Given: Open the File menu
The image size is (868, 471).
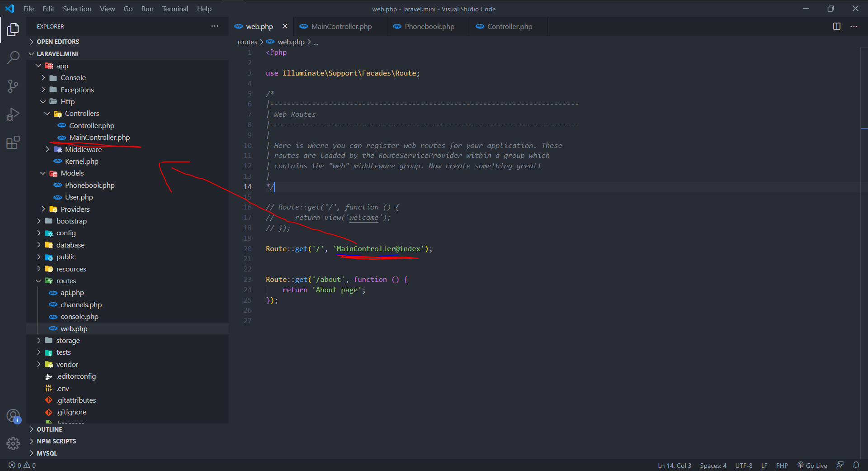Looking at the screenshot, I should (x=28, y=9).
